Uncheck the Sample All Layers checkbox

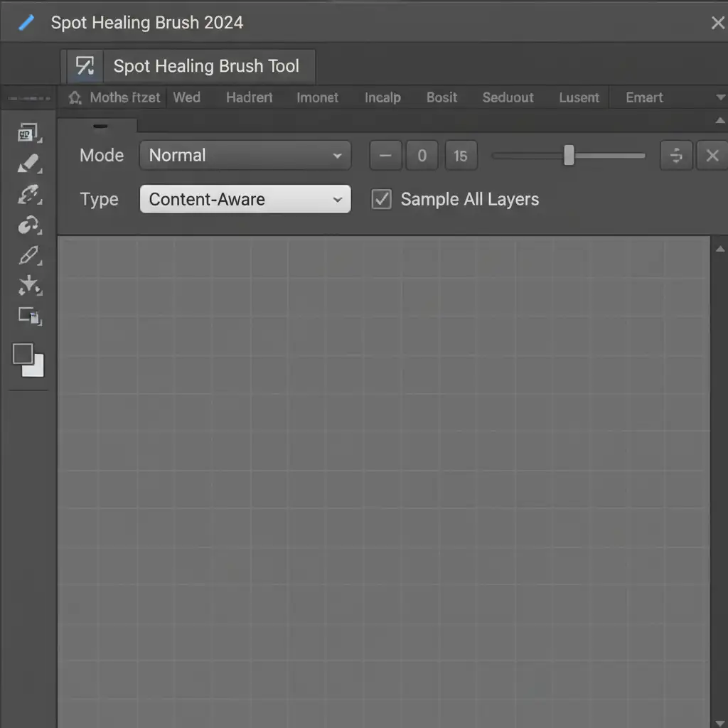tap(382, 200)
